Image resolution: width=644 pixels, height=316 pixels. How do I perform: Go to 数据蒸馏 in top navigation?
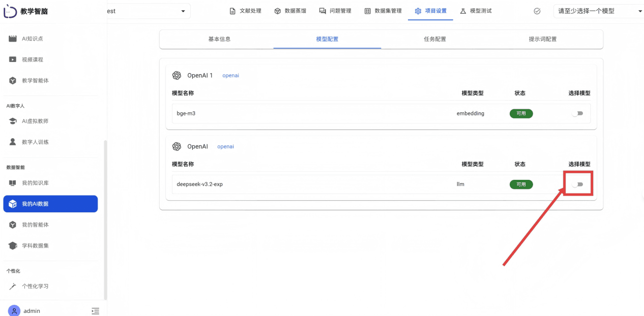290,11
